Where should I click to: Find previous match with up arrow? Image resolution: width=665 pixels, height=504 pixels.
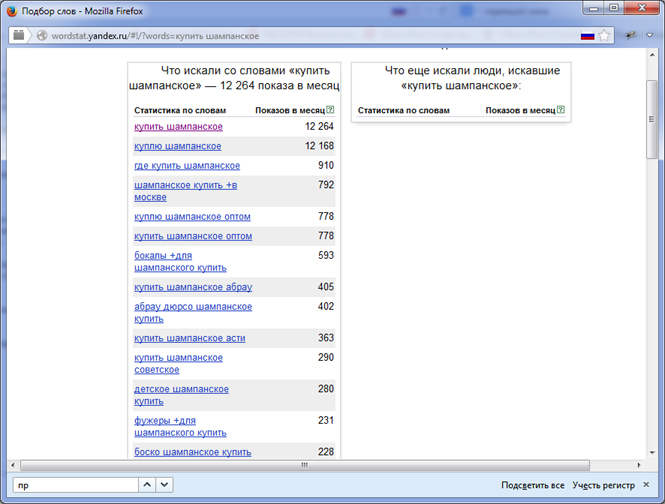(x=147, y=484)
